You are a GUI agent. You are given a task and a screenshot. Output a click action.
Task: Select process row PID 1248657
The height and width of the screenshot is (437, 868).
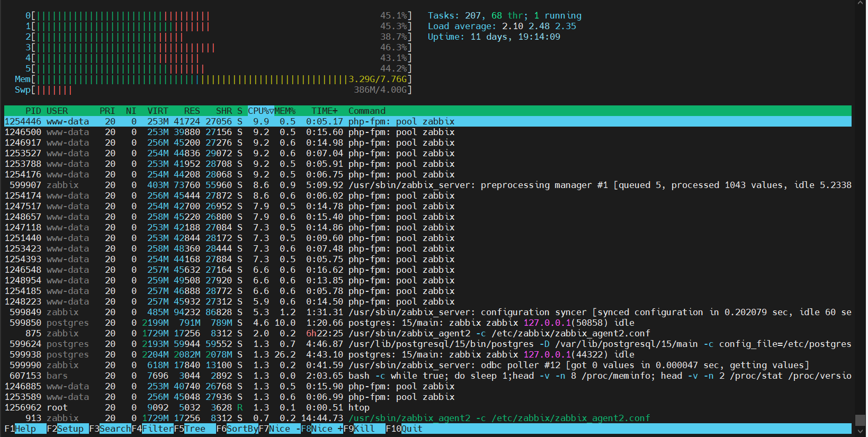point(428,217)
